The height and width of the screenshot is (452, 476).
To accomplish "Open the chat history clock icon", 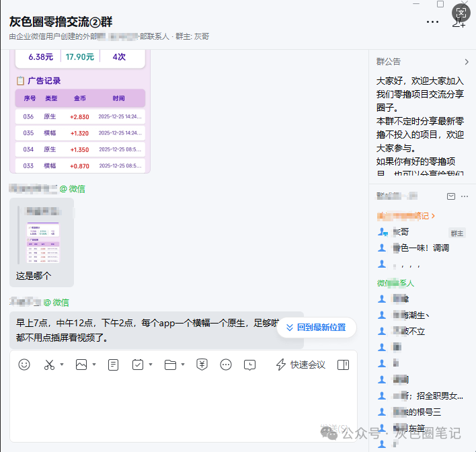I will 249,365.
